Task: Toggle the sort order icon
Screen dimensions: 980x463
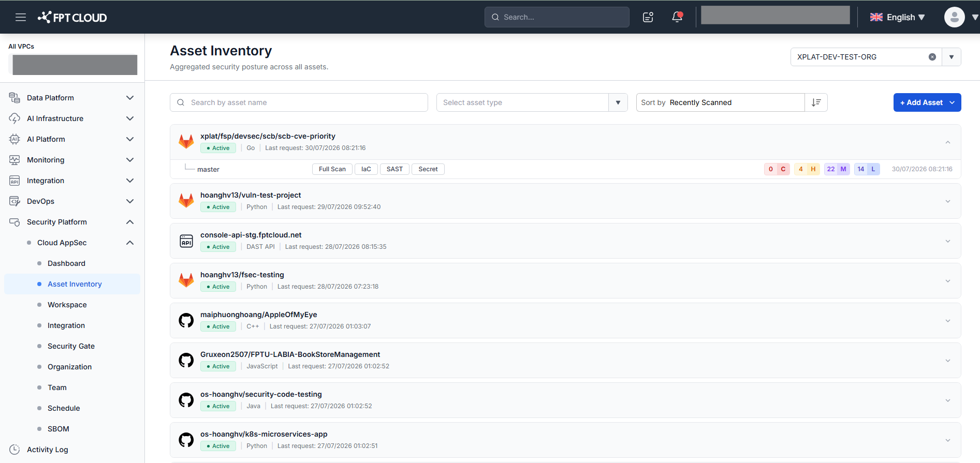Action: (816, 102)
